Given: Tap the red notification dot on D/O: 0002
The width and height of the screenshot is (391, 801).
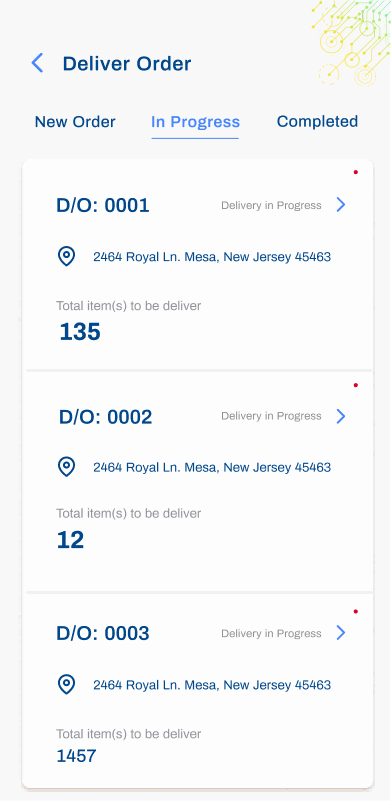Looking at the screenshot, I should point(356,385).
